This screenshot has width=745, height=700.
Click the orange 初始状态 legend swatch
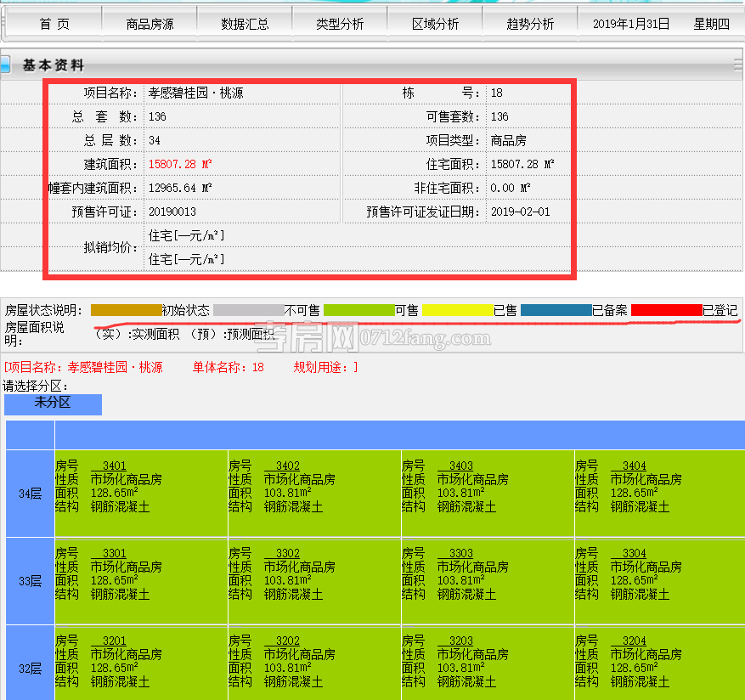(126, 311)
